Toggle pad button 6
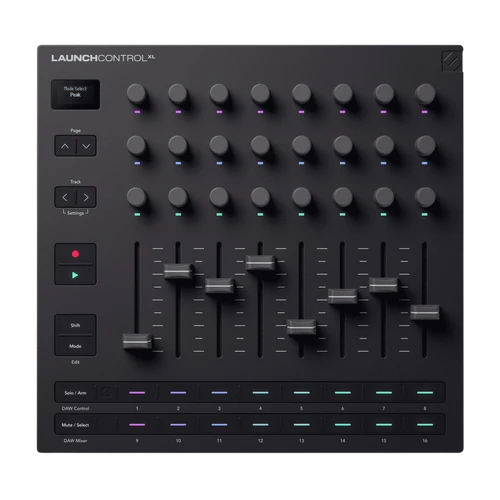The image size is (500, 500). 343,393
